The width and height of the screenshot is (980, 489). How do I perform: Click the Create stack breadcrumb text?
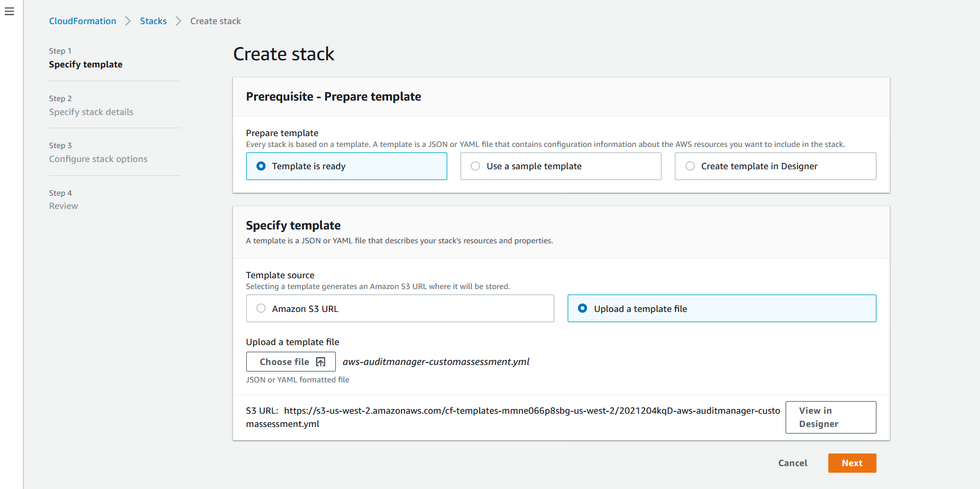216,21
